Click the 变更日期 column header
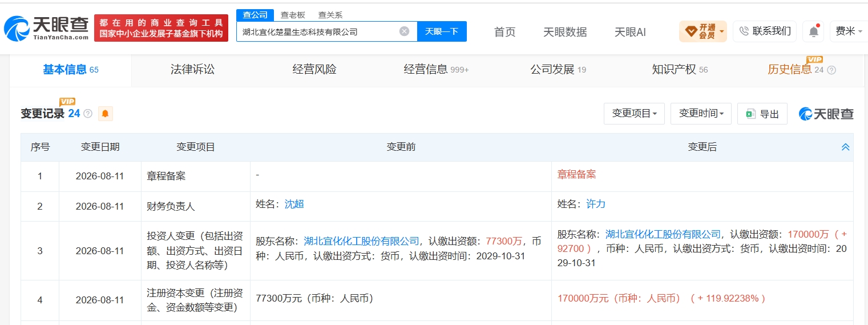The width and height of the screenshot is (868, 325). [100, 147]
